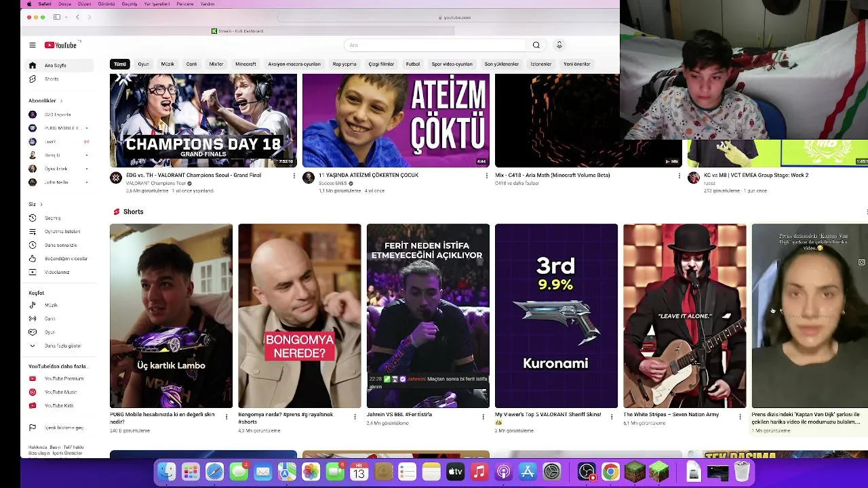Open options for PUBG Mobile skin short
868x488 pixels.
(x=226, y=417)
